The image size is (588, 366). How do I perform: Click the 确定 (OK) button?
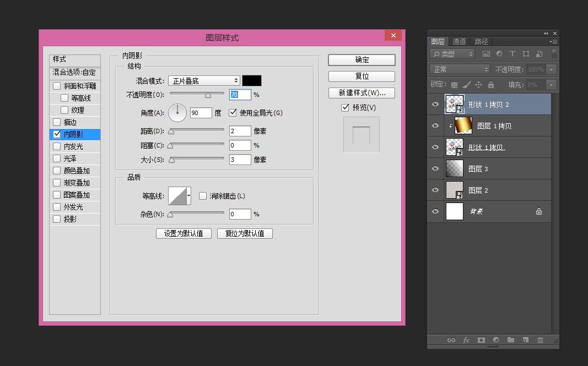click(362, 60)
